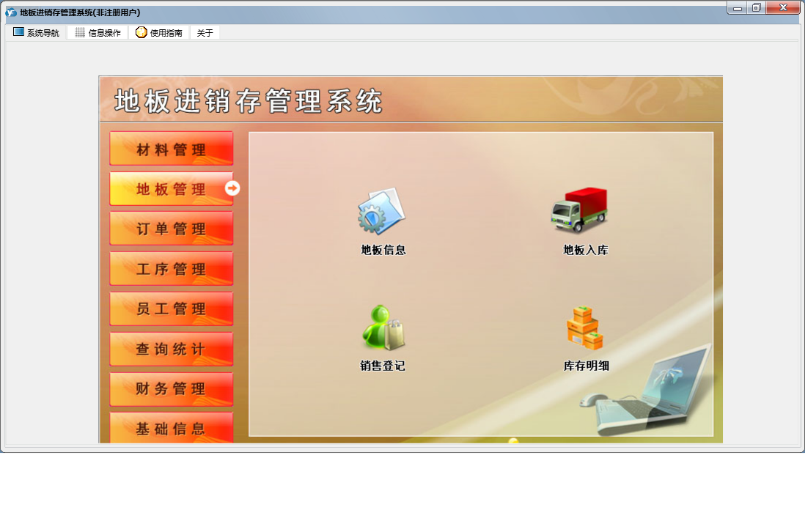Viewport: 805px width, 532px height.
Task: Click the 使用指南 help icon
Action: coord(141,32)
